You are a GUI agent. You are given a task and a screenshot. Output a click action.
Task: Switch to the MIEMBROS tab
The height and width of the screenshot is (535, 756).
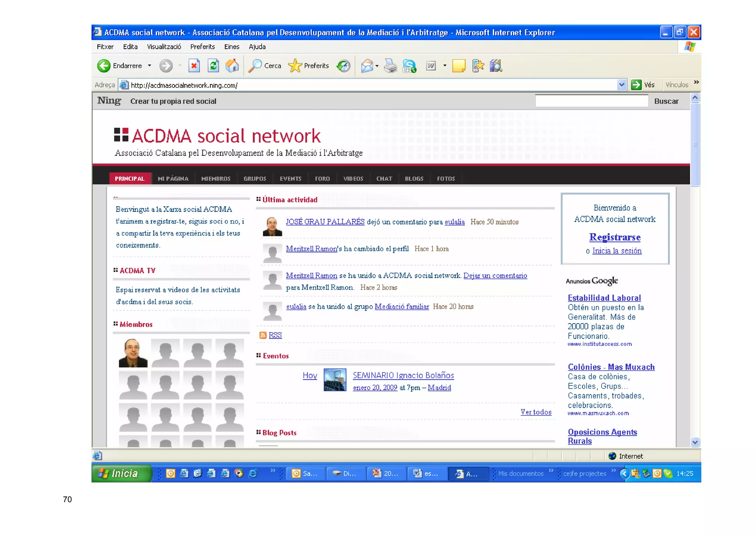pos(216,178)
